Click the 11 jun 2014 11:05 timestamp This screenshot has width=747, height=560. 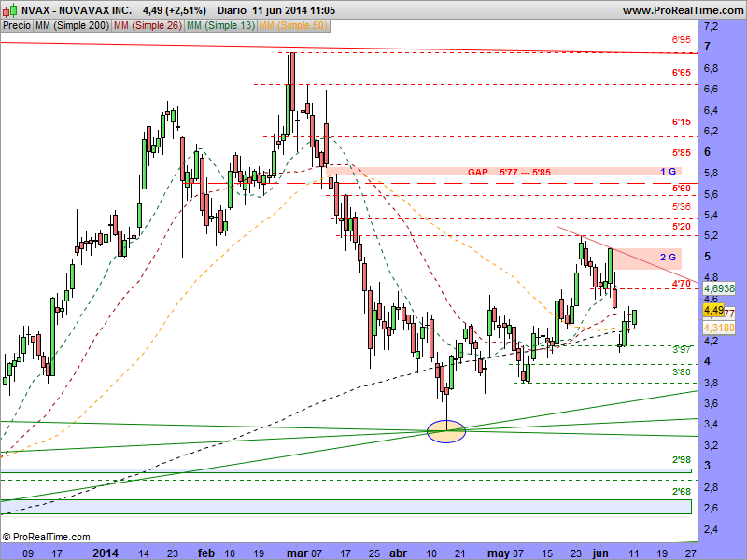pyautogui.click(x=293, y=10)
